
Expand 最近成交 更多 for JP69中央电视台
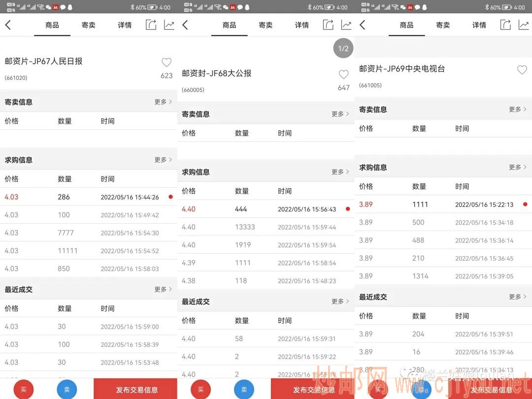[518, 297]
